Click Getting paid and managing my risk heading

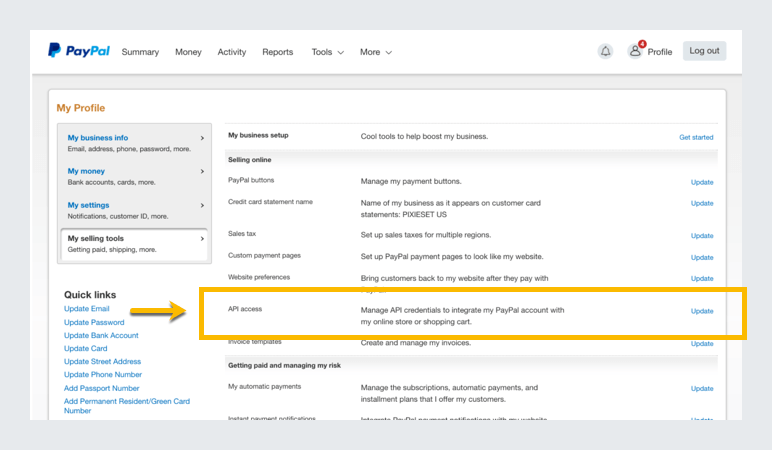284,365
